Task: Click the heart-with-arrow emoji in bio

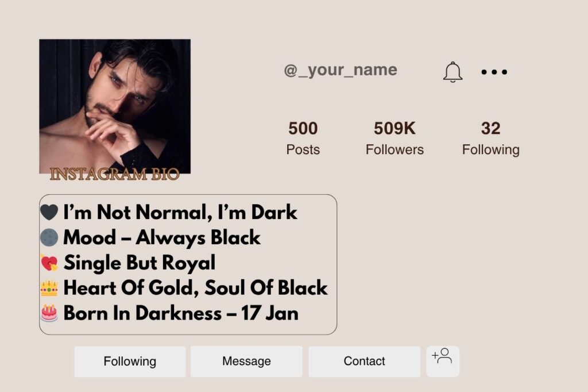Action: pyautogui.click(x=49, y=263)
